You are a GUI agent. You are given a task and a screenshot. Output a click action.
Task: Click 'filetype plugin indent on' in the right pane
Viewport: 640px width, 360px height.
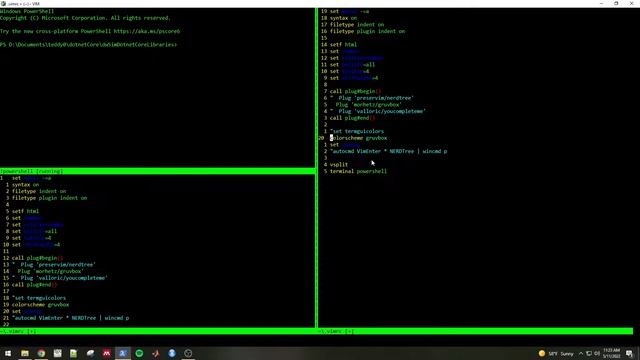tap(367, 31)
